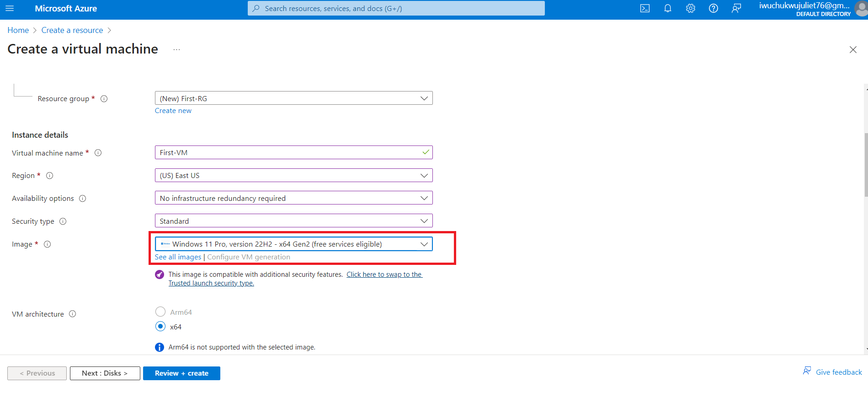Open the account avatar menu
Image resolution: width=868 pixels, height=393 pixels.
click(862, 8)
